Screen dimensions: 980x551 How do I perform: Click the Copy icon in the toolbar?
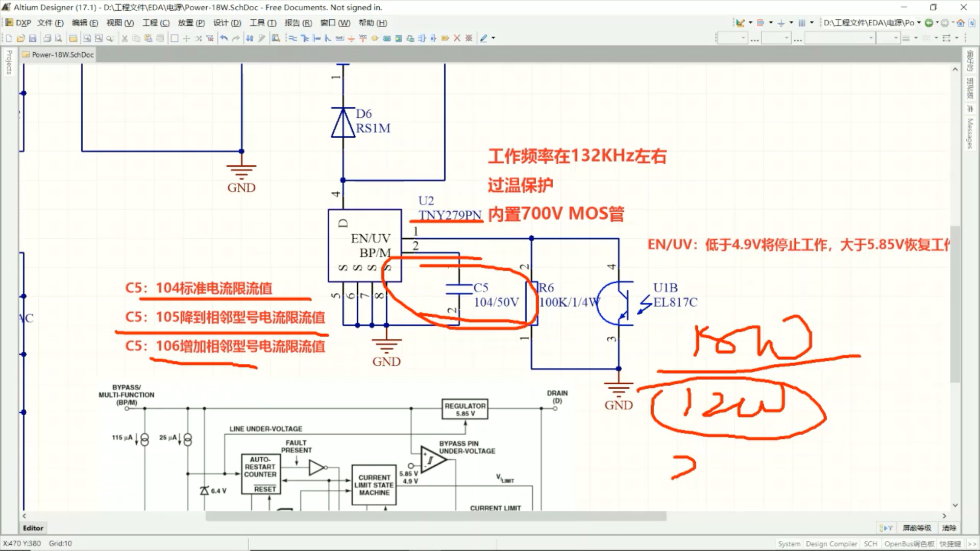136,38
